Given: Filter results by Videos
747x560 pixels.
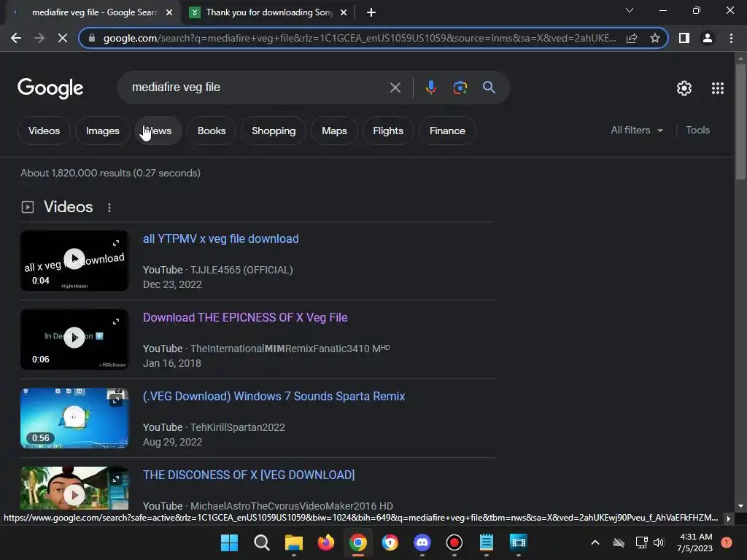Looking at the screenshot, I should click(44, 131).
